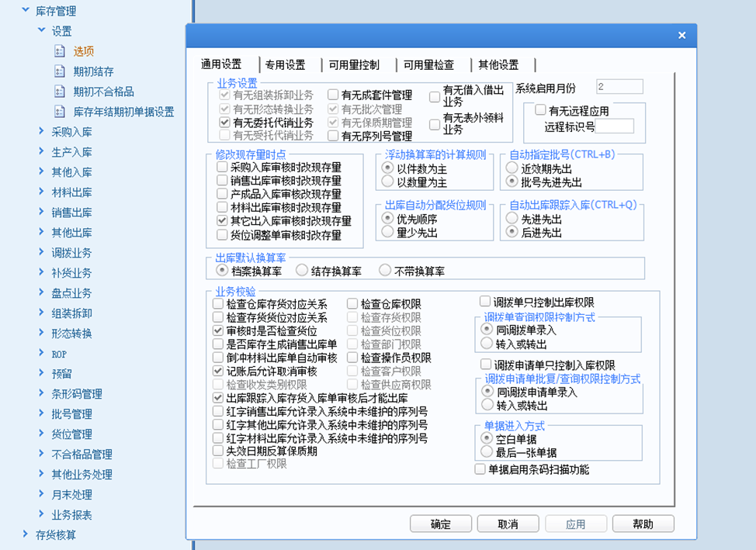Click the document icon beside 期初结存
The height and width of the screenshot is (550, 756).
(x=60, y=71)
